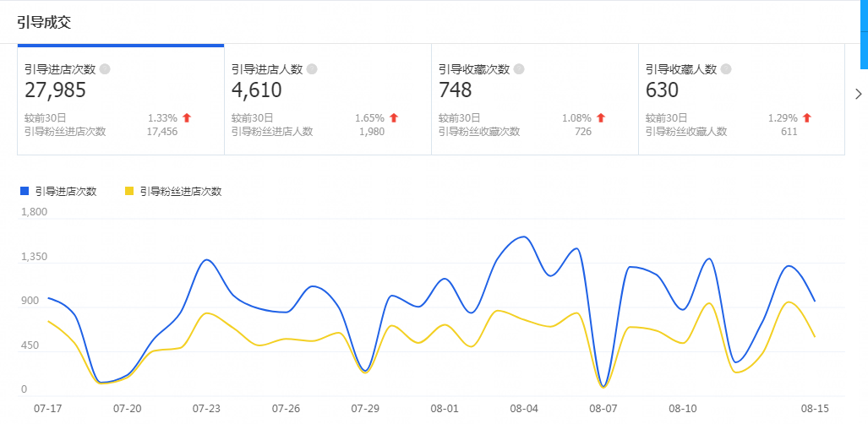Click the 07-26 x-axis date
868x424 pixels.
point(286,409)
